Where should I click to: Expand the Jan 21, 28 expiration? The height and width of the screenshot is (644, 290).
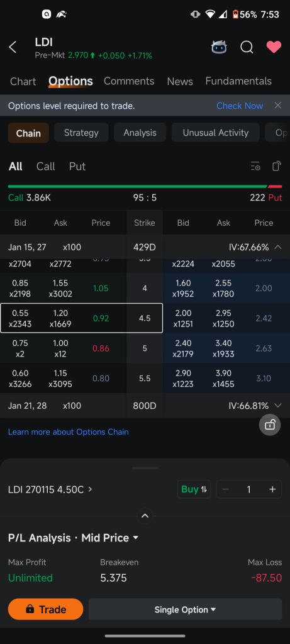[x=278, y=406]
